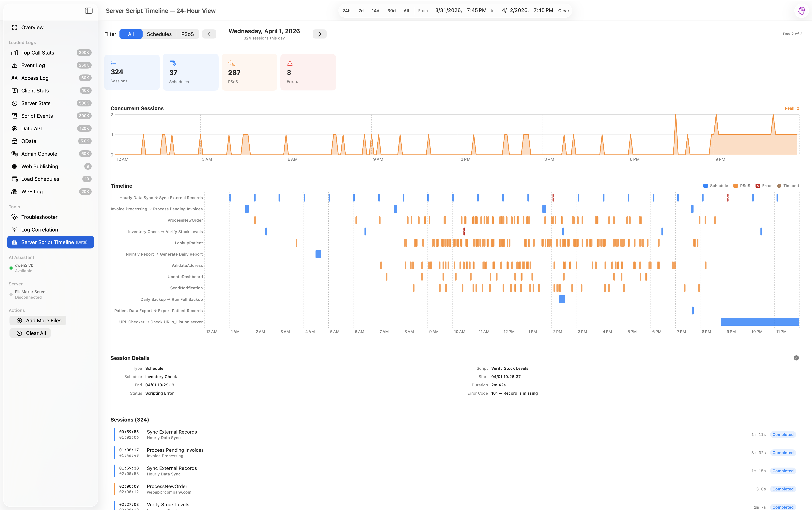Screen dimensions: 812x510
Task: Click the Add More Files button
Action: (38, 320)
